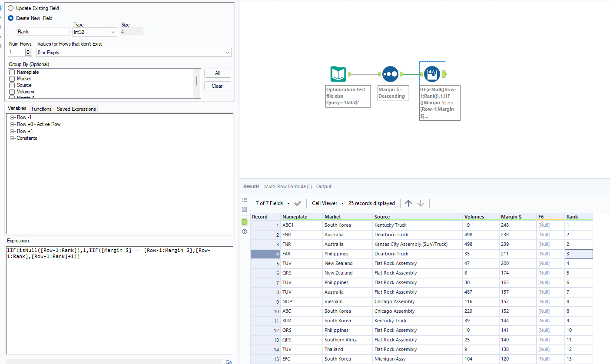Click the up arrow to jump to first record

pyautogui.click(x=408, y=203)
